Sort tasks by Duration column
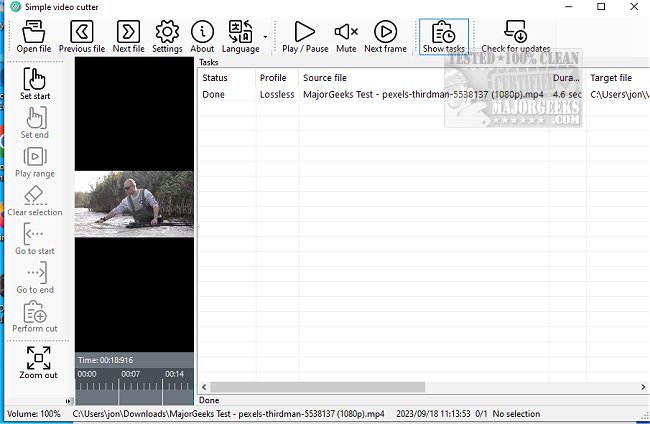 point(567,78)
